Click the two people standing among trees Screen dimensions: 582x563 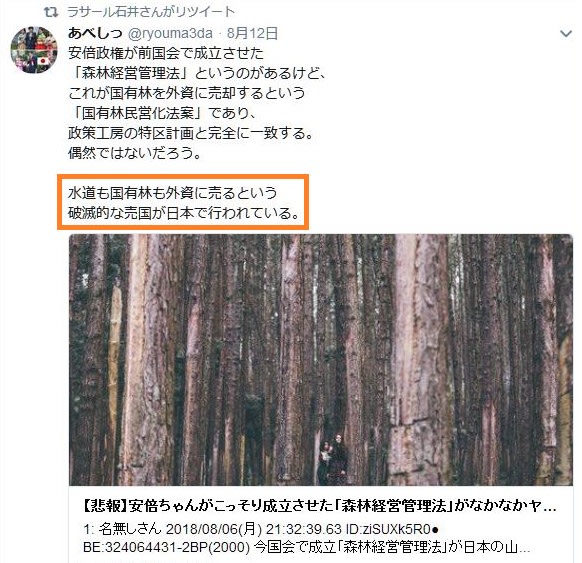tap(333, 459)
